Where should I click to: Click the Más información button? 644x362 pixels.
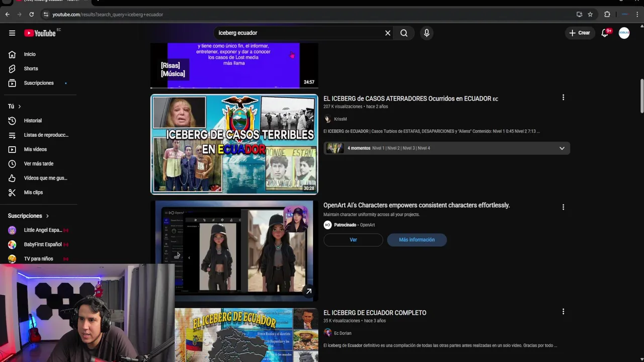[417, 240]
